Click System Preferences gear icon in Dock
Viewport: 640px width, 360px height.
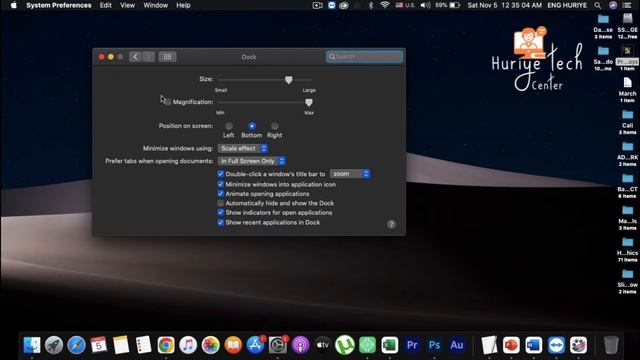tap(278, 345)
